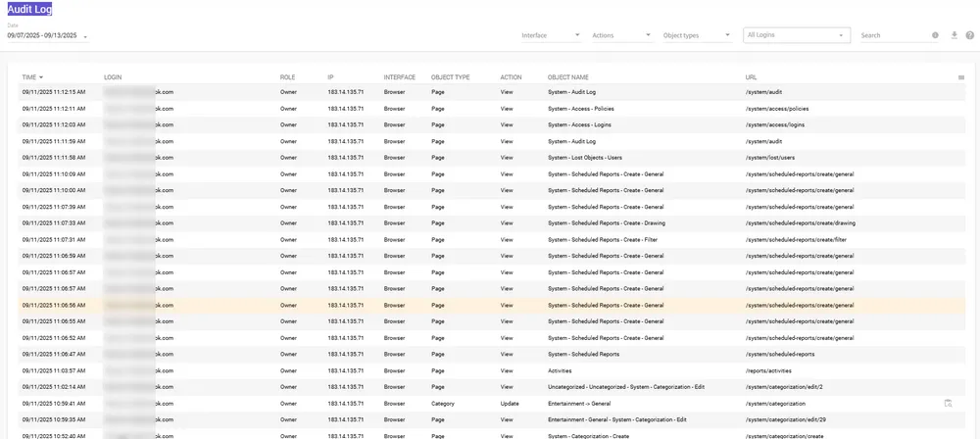980x439 pixels.
Task: Select 'System - Access - Logins' object name
Action: pyautogui.click(x=579, y=125)
